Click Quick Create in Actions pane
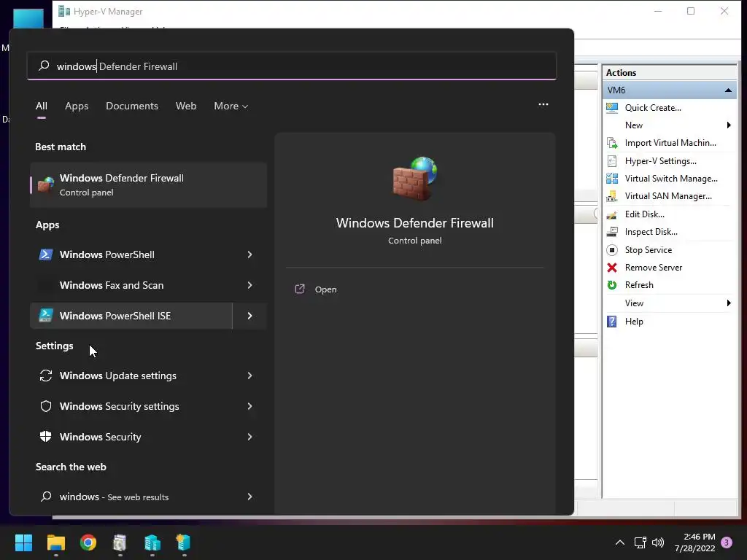 653,108
